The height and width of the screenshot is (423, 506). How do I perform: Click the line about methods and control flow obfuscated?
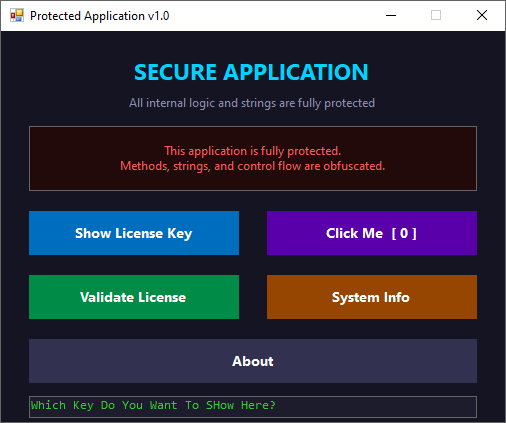point(253,166)
